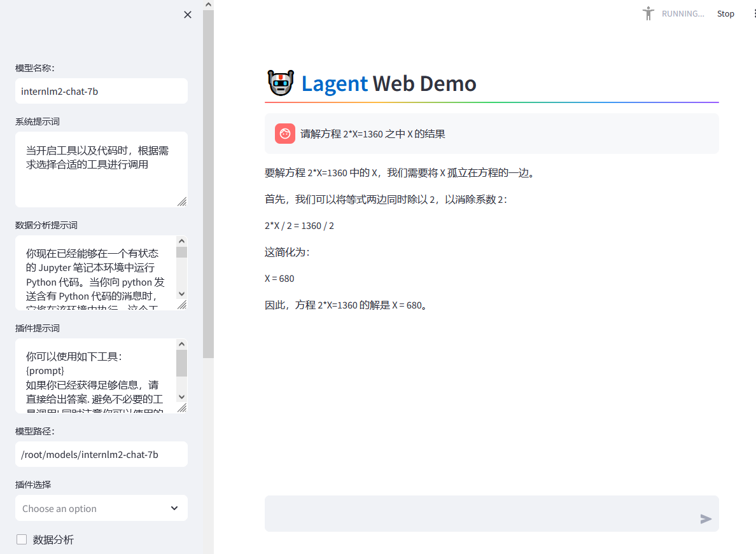Click the sentence starting 要解方程 2*X=1360
Image resolution: width=756 pixels, height=554 pixels.
[400, 173]
